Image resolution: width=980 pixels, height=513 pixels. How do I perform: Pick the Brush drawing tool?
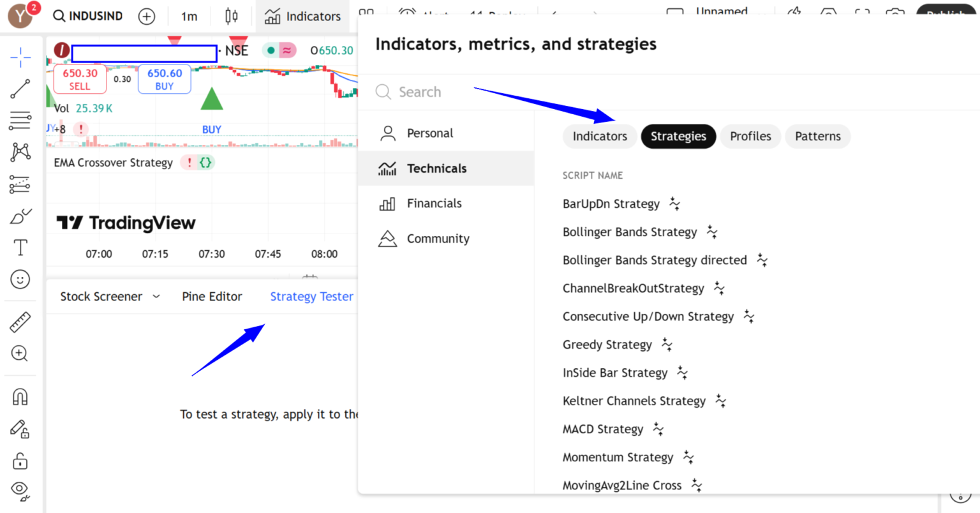pos(19,216)
